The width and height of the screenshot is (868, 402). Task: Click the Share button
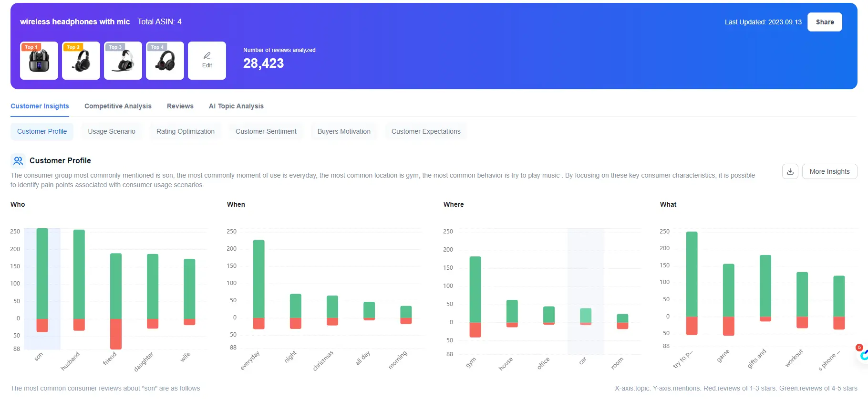(825, 22)
